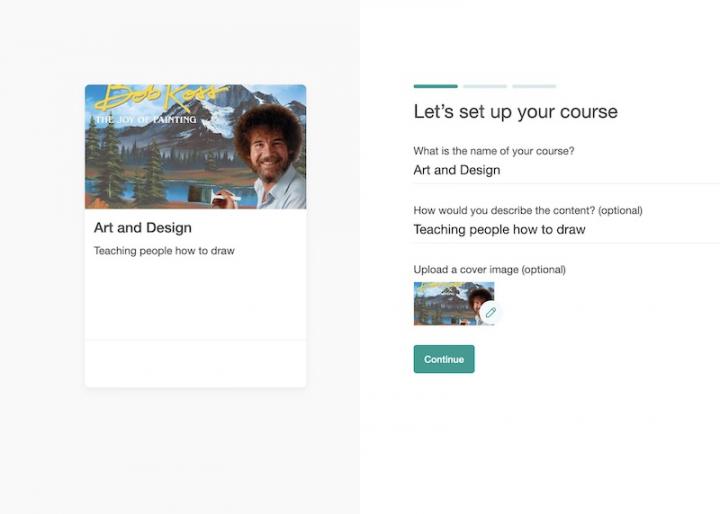
Task: Click the 'Let's set up your course' heading
Action: 516,112
